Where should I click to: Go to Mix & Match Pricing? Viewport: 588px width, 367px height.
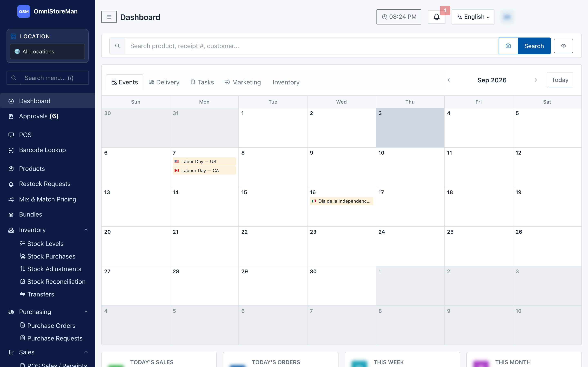48,199
